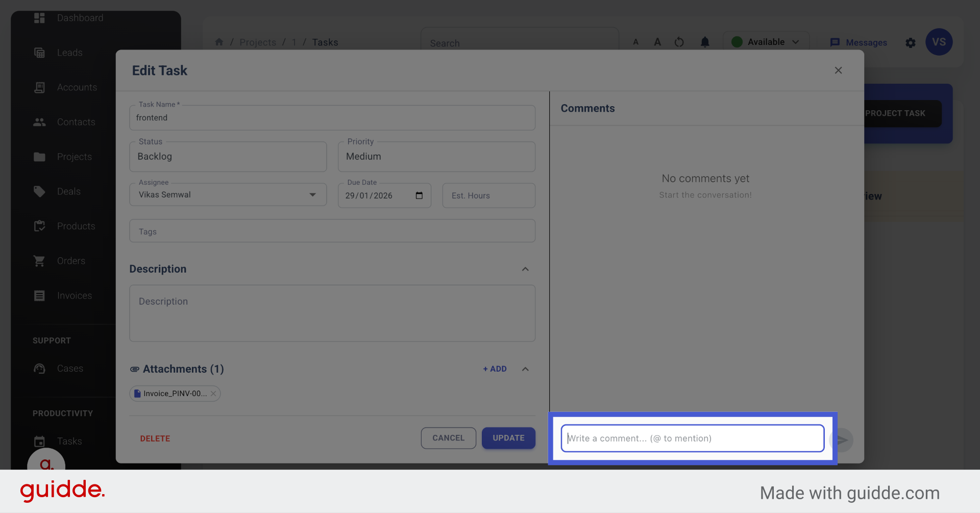The width and height of the screenshot is (980, 513).
Task: Open Products in the sidebar menu
Action: coord(76,226)
